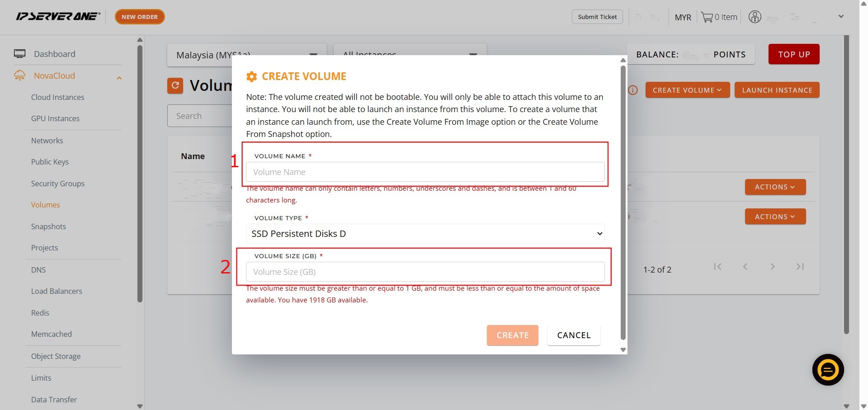This screenshot has width=868, height=410.
Task: Open the Malaysia region selector
Action: (246, 55)
